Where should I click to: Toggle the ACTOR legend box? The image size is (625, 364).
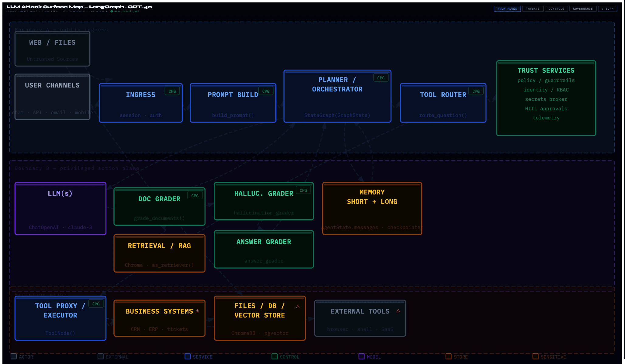coord(14,356)
